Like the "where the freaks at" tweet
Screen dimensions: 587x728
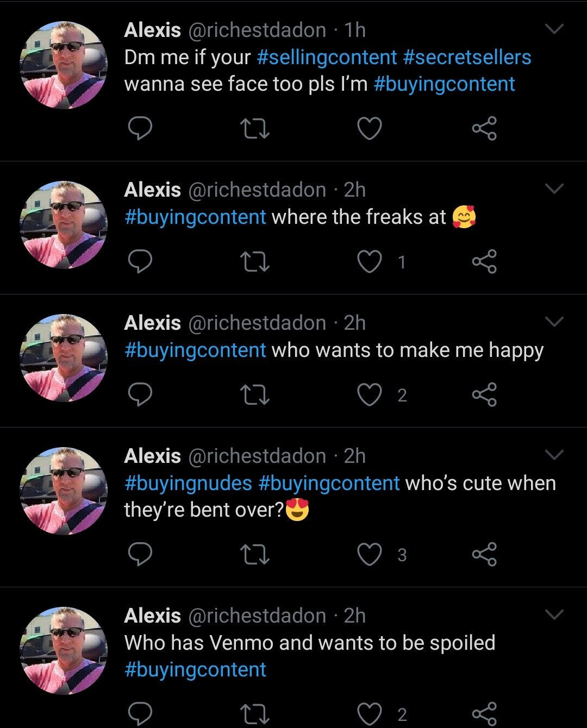point(370,262)
